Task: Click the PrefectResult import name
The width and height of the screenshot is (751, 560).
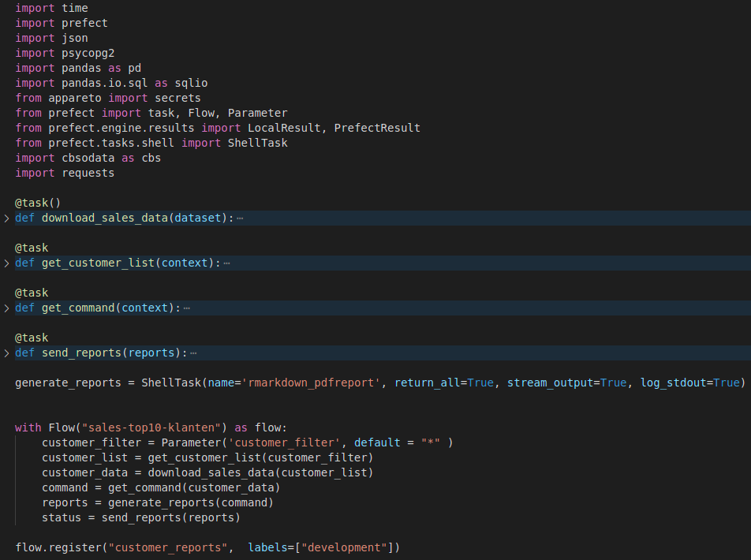Action: tap(377, 128)
